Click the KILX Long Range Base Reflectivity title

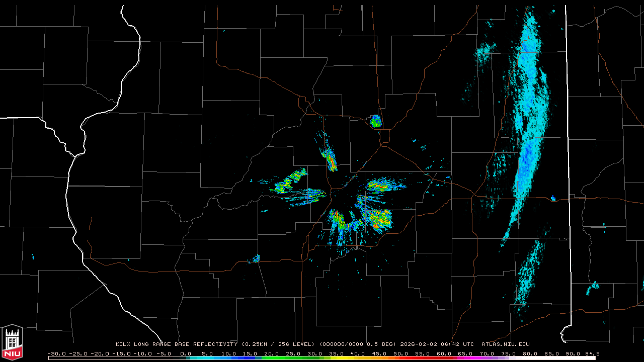pyautogui.click(x=177, y=344)
